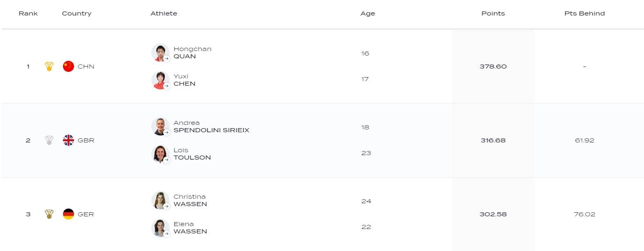Image resolution: width=644 pixels, height=251 pixels.
Task: Open Lois Toulson's avatar picture
Action: pyautogui.click(x=160, y=154)
